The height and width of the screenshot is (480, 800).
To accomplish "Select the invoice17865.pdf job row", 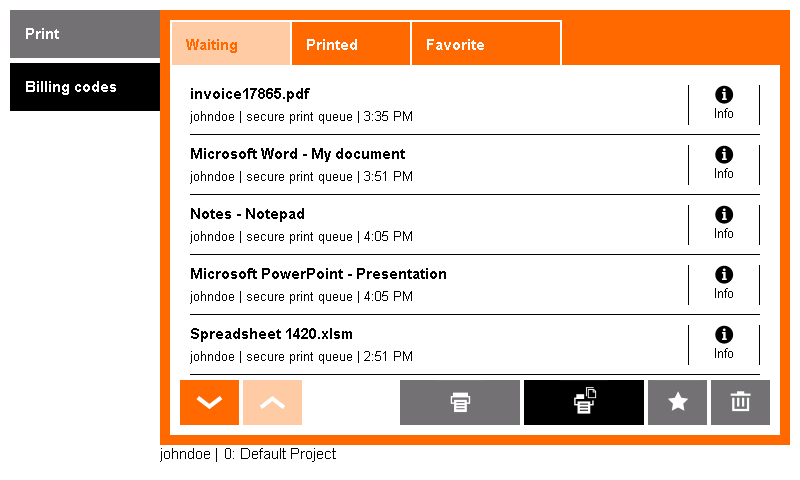I will click(439, 105).
